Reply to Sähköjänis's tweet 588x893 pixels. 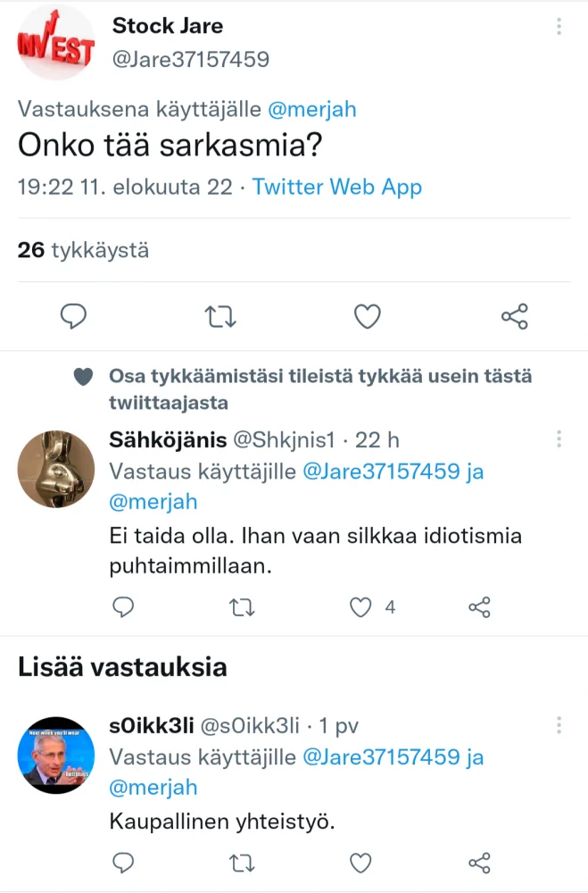tap(124, 608)
